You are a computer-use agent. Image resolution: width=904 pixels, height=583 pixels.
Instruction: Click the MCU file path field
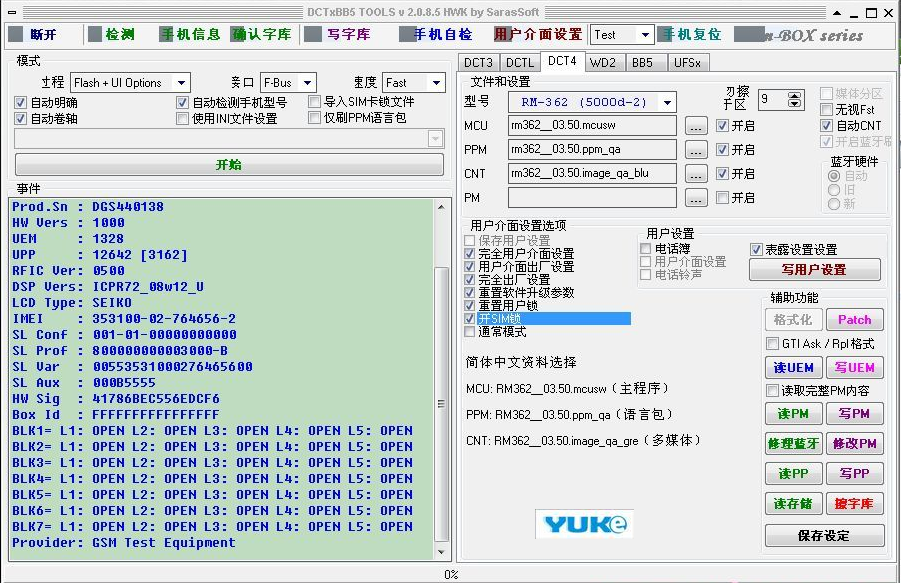[592, 126]
